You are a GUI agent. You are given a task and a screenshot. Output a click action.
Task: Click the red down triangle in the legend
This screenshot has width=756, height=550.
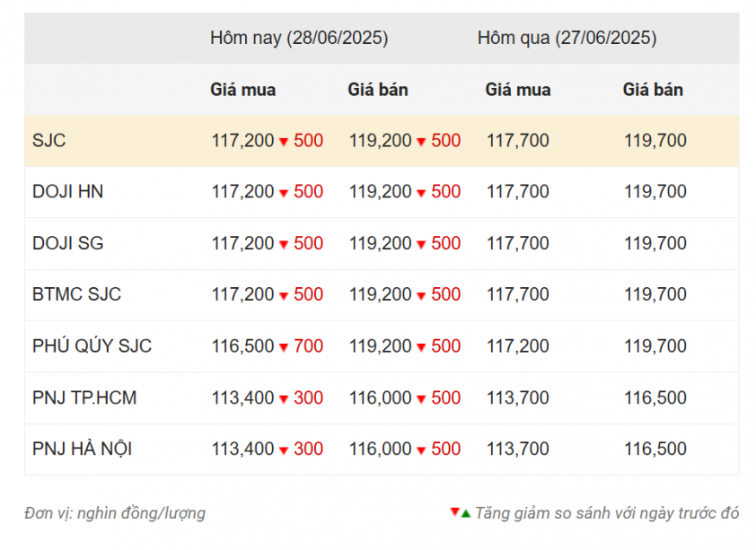coord(454,511)
